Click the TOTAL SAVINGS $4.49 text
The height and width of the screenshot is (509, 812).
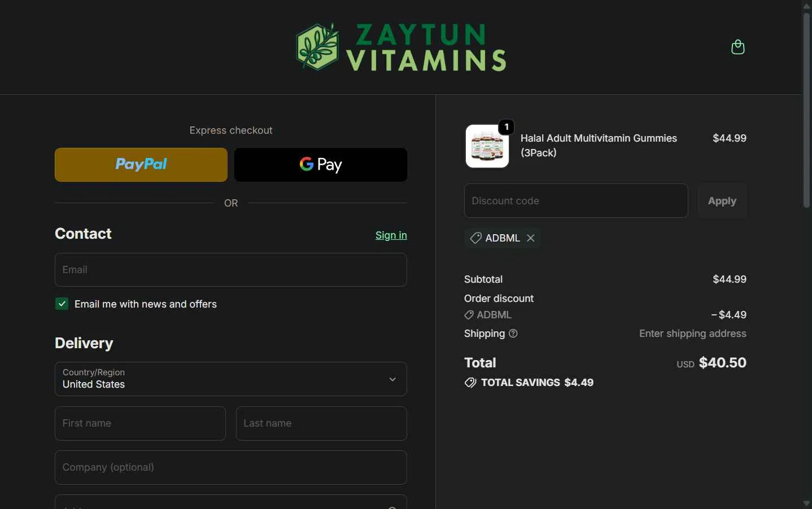[537, 383]
